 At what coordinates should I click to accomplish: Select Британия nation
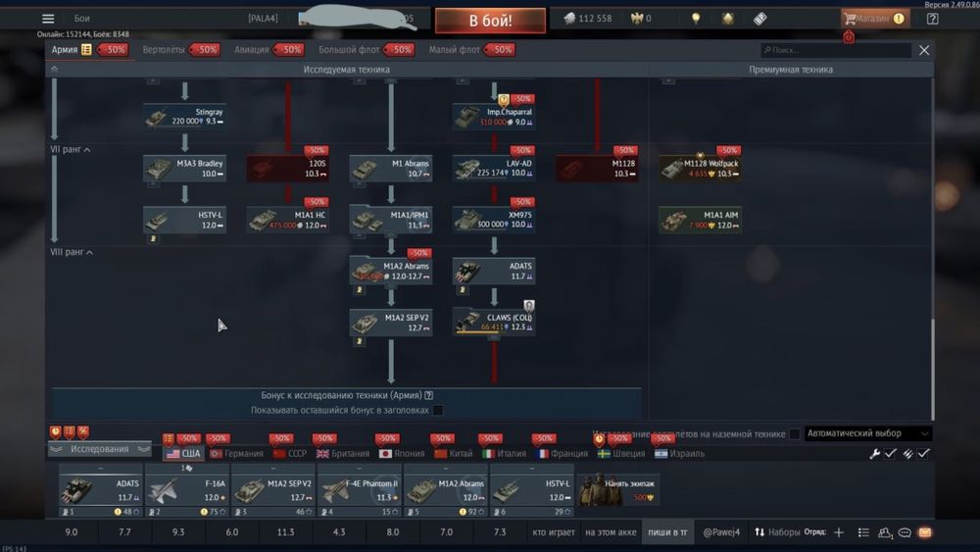(343, 454)
